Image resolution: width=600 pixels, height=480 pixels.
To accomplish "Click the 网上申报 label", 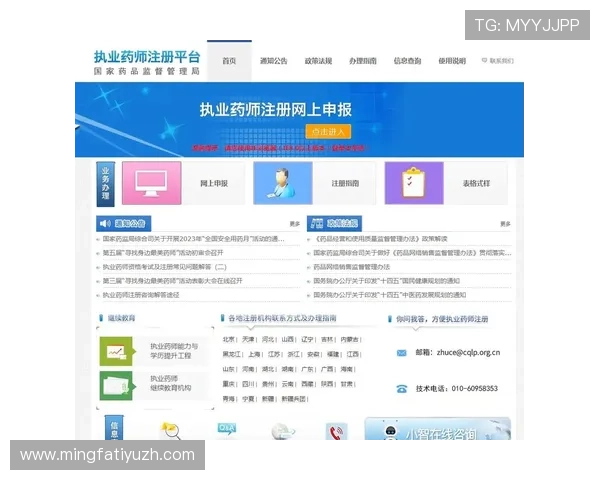I will 214,183.
